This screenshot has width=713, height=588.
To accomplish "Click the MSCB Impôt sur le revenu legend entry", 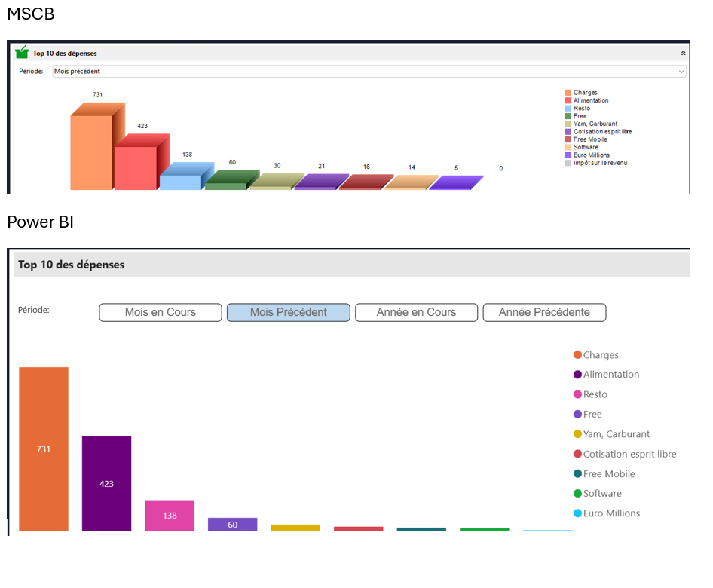I will pos(596,163).
